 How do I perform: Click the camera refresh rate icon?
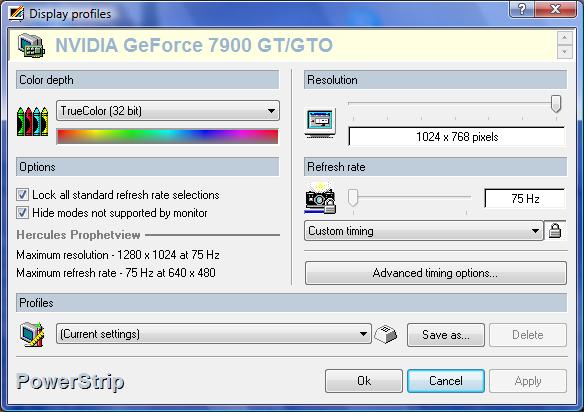320,198
